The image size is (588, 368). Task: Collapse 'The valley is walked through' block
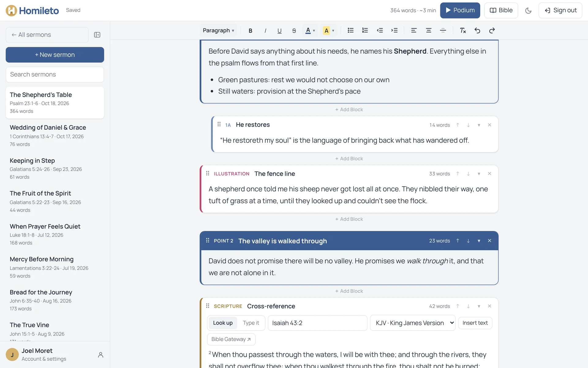479,241
